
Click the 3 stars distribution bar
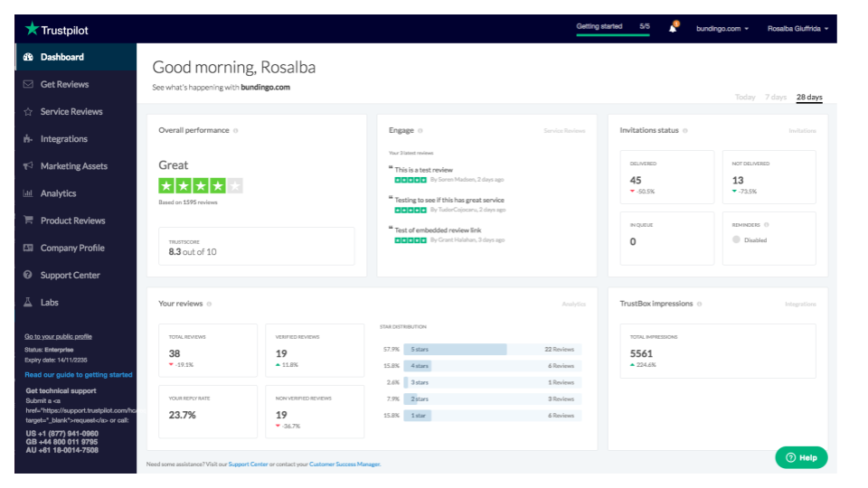click(x=492, y=382)
